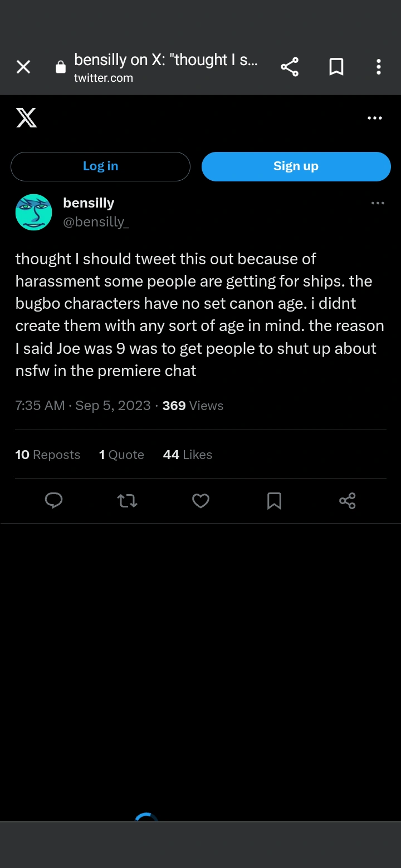
Task: Open the bensilly display name link
Action: (89, 203)
